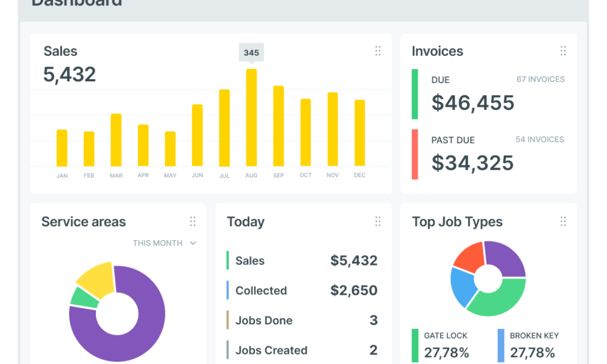Image resolution: width=607 pixels, height=364 pixels.
Task: Click the NOV sales bar
Action: (x=333, y=129)
